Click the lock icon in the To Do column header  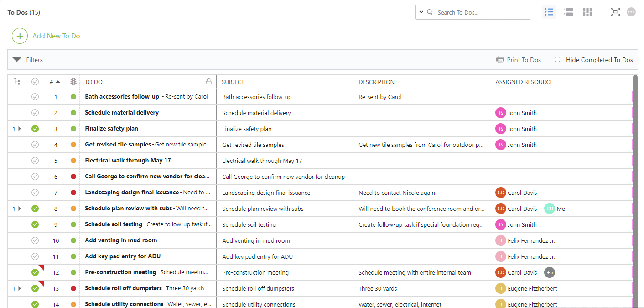click(208, 82)
